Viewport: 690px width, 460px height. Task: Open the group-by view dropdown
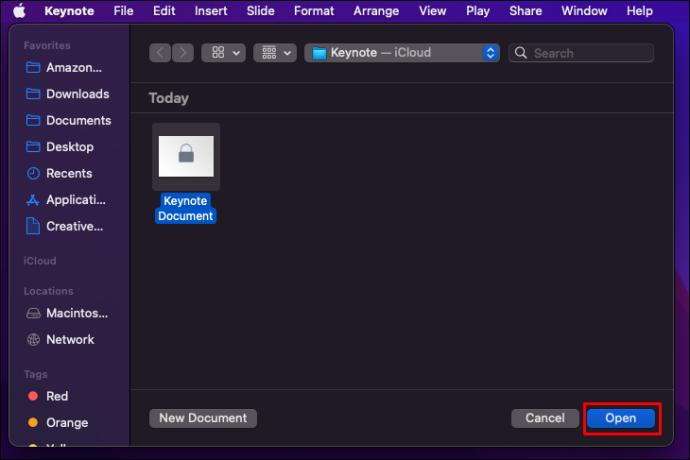pyautogui.click(x=275, y=53)
